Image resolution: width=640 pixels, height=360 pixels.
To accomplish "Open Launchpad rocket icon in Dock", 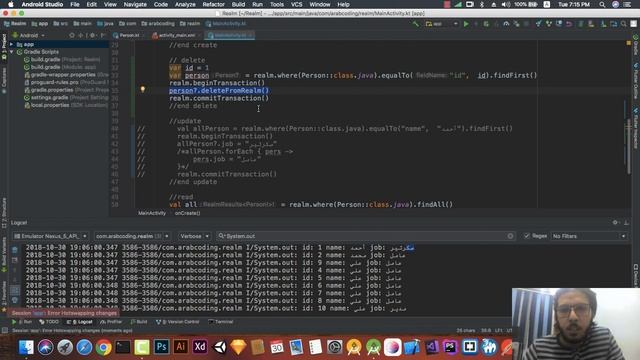I will (x=65, y=347).
